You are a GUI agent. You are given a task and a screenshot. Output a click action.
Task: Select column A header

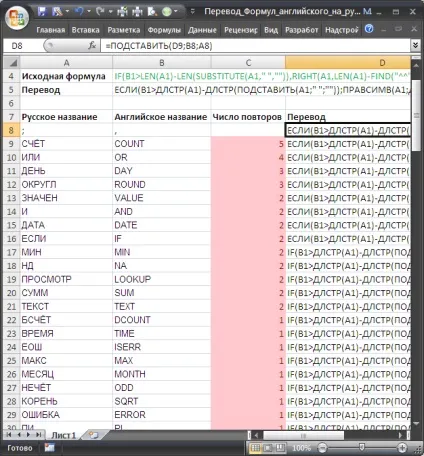coord(66,63)
